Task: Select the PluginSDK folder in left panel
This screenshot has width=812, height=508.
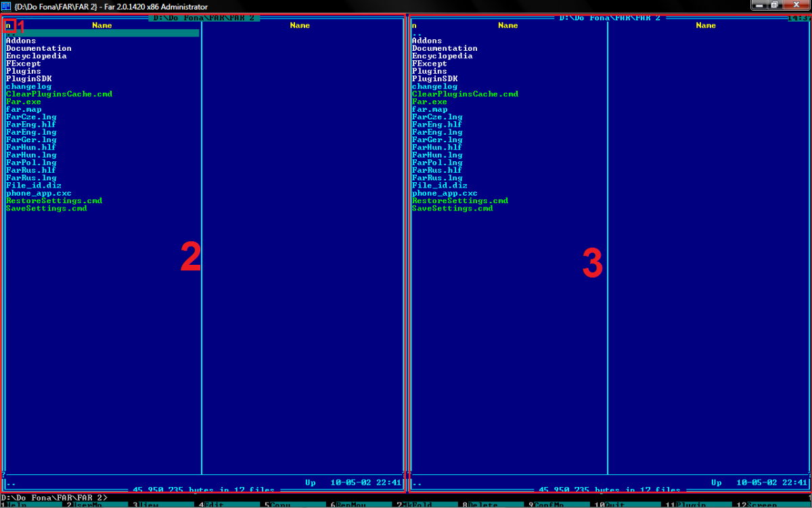Action: click(28, 79)
